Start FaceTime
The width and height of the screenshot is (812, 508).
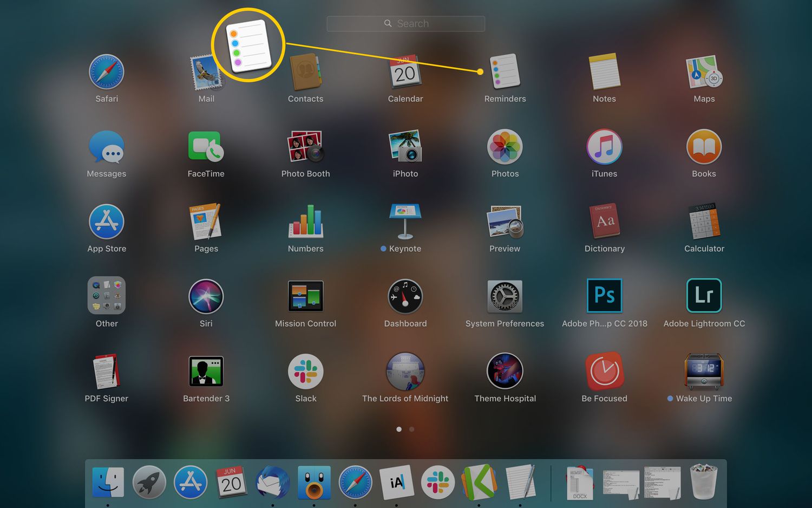pyautogui.click(x=206, y=147)
